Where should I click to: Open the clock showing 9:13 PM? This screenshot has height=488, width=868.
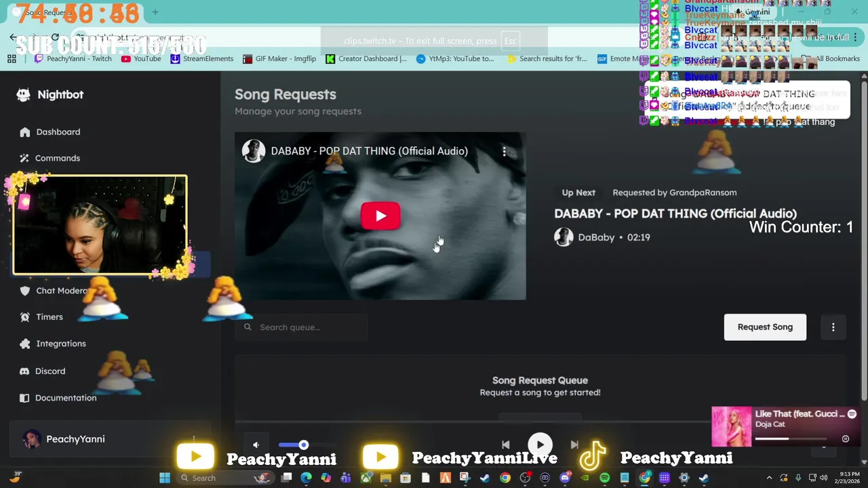[x=848, y=478]
